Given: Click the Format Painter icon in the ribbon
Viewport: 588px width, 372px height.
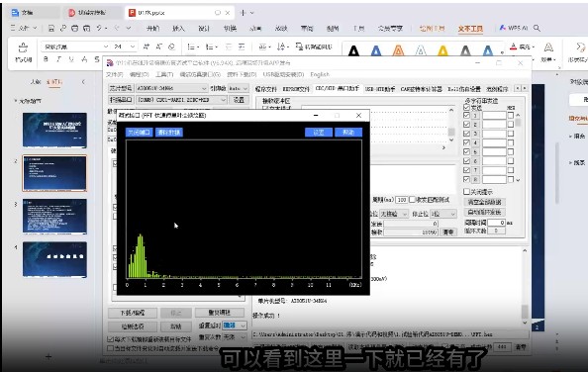Looking at the screenshot, I should (x=23, y=47).
